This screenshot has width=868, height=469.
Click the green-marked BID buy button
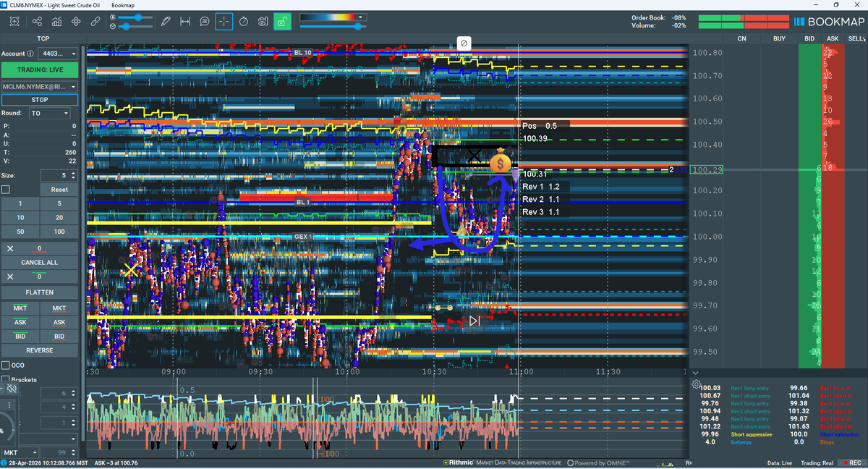20,337
